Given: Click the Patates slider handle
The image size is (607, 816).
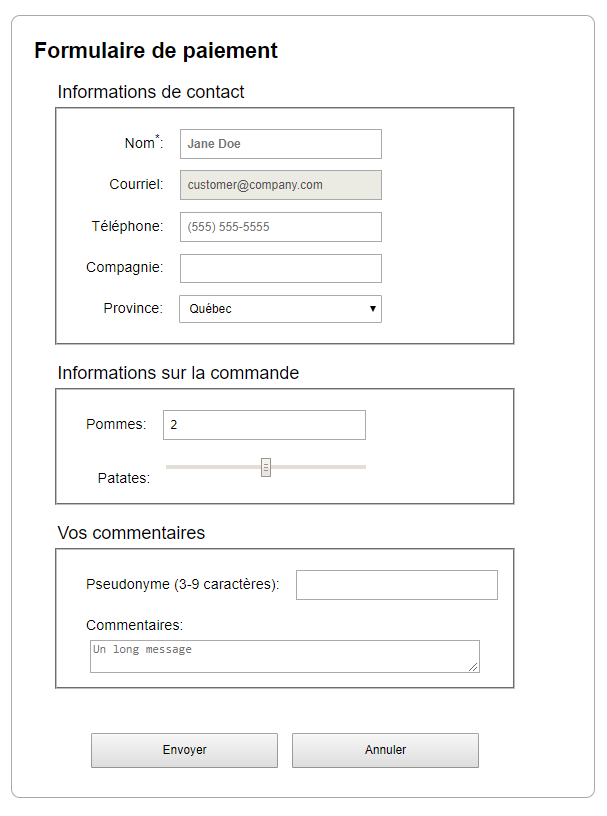Looking at the screenshot, I should tap(264, 466).
